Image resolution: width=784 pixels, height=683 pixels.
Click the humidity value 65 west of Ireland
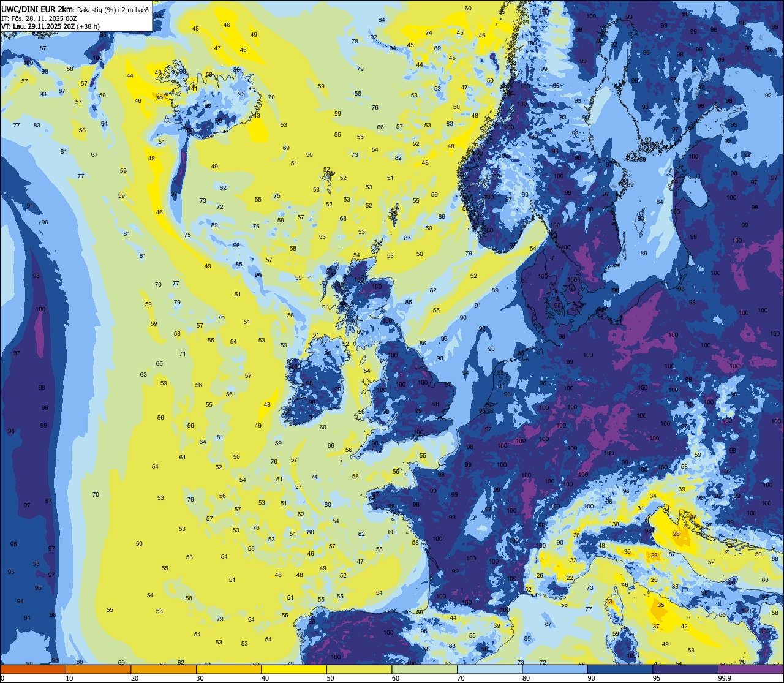159,363
